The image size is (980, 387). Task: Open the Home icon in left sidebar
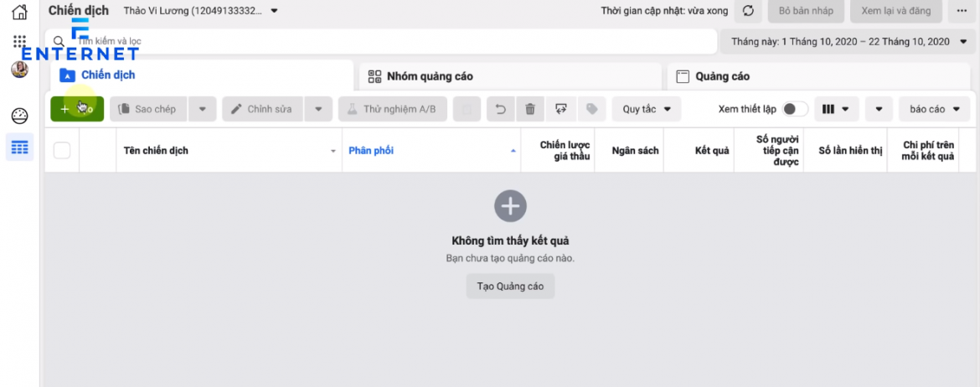tap(19, 11)
